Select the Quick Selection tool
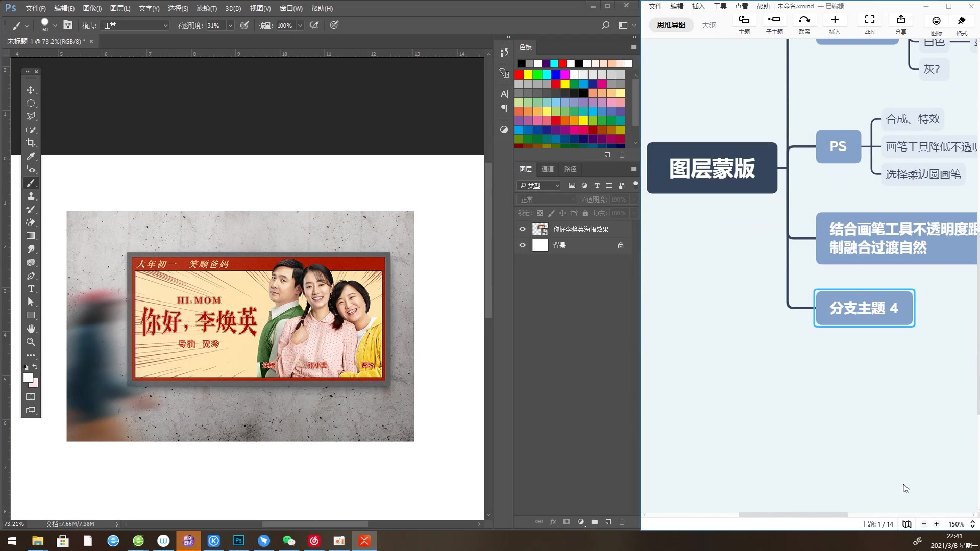 pos(31,130)
